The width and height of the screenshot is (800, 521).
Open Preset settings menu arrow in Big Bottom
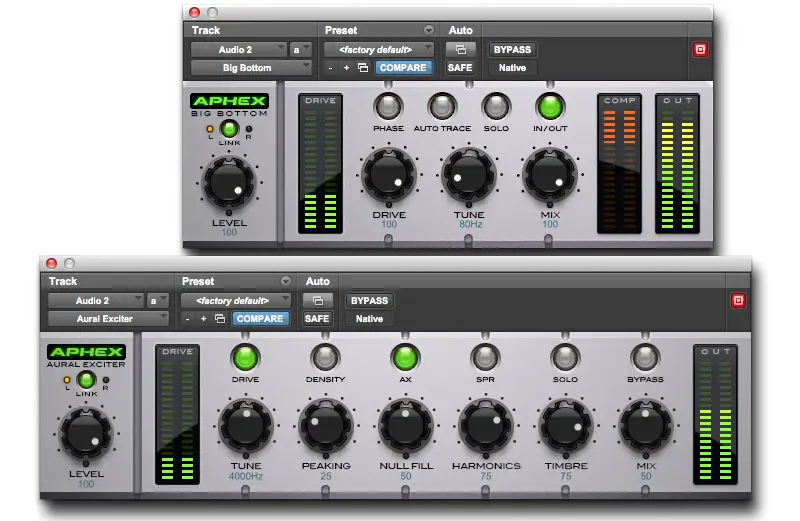click(429, 30)
